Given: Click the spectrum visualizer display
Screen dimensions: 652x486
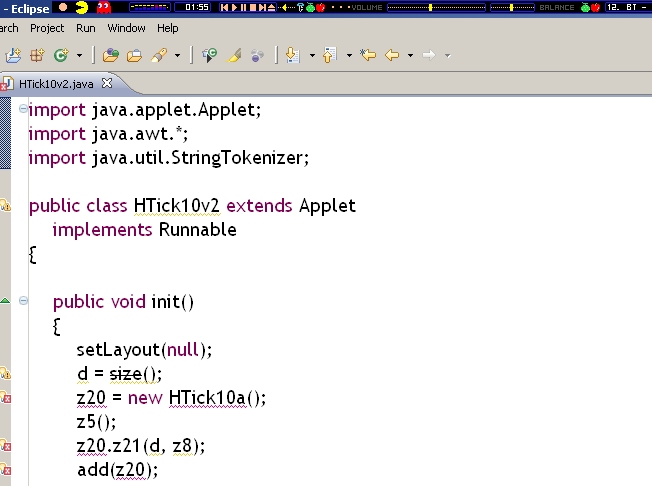Looking at the screenshot, I should (150, 7).
